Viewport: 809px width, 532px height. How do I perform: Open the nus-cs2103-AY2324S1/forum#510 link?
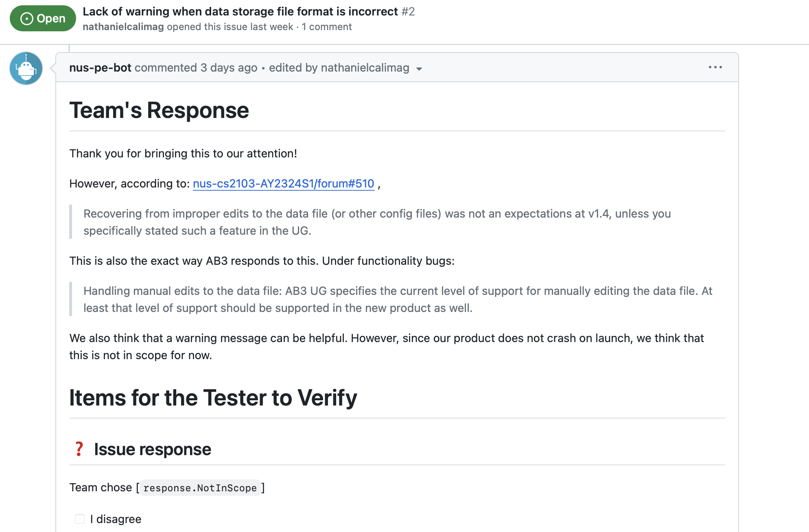283,184
